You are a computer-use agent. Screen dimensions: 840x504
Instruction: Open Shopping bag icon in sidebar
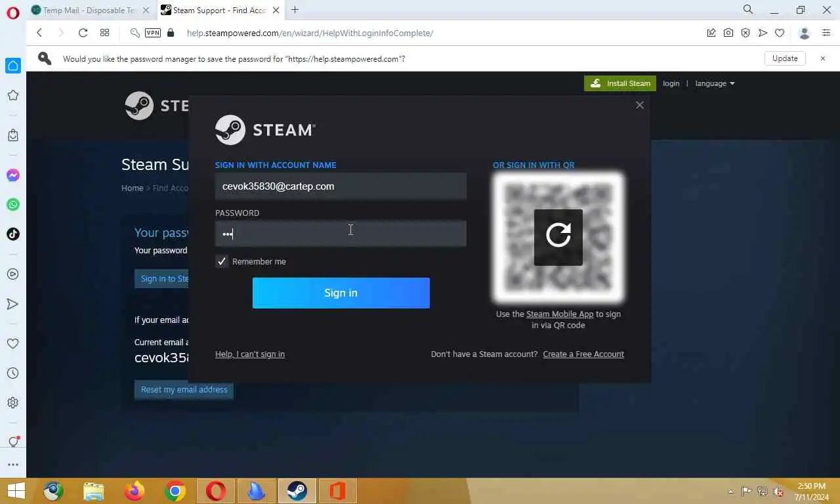(13, 135)
